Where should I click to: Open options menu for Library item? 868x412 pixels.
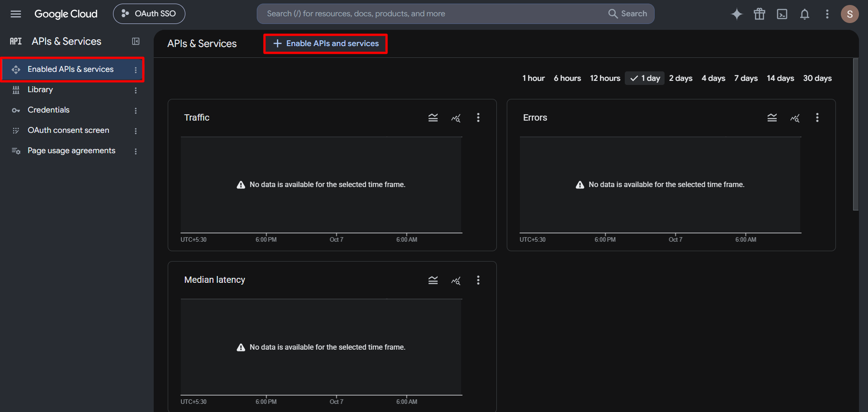(x=136, y=90)
